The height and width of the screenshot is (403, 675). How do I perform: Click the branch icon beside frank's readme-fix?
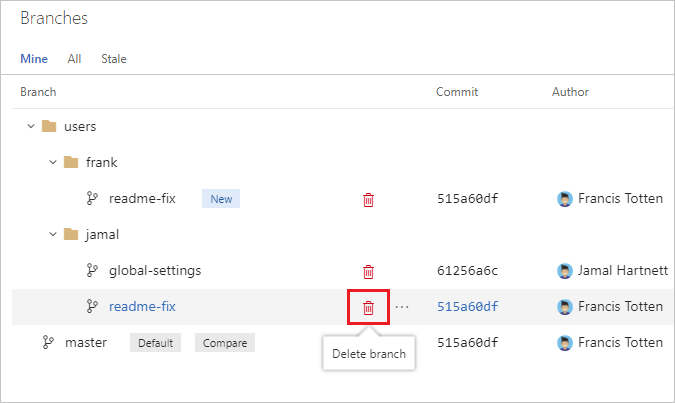(x=92, y=198)
